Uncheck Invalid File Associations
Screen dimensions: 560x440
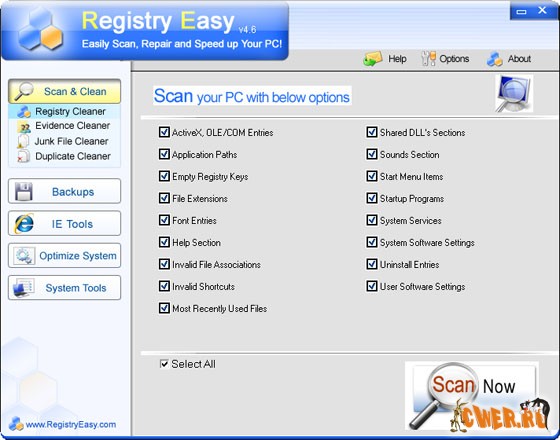tap(164, 264)
